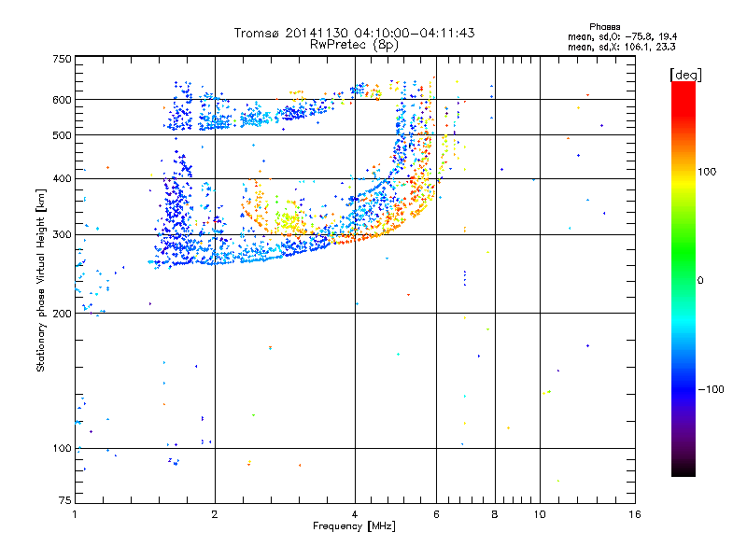Click the y-axis '200' tick label
Viewport: 747px width, 560px height.
pos(62,314)
